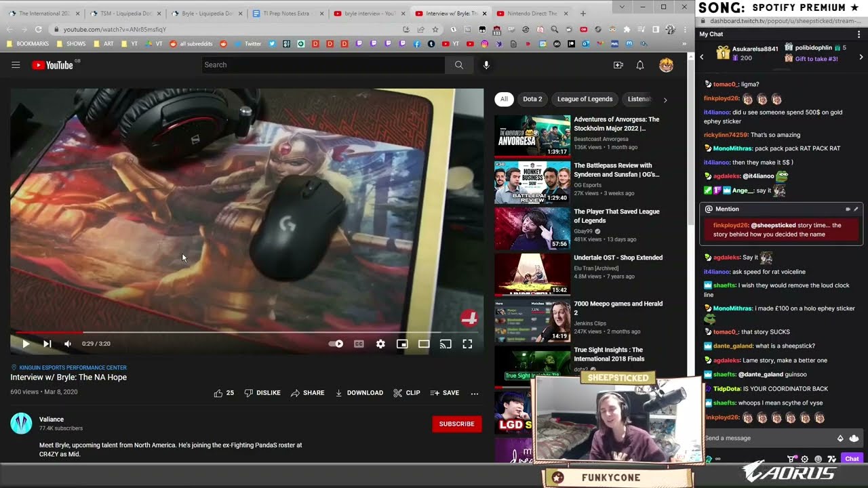
Task: Open YouTube notifications bell
Action: coord(640,65)
